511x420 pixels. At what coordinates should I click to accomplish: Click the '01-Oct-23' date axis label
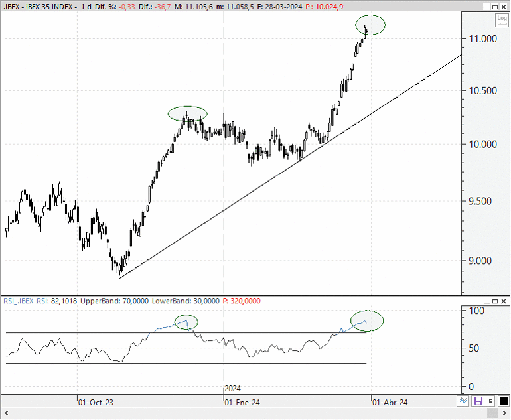pyautogui.click(x=96, y=403)
